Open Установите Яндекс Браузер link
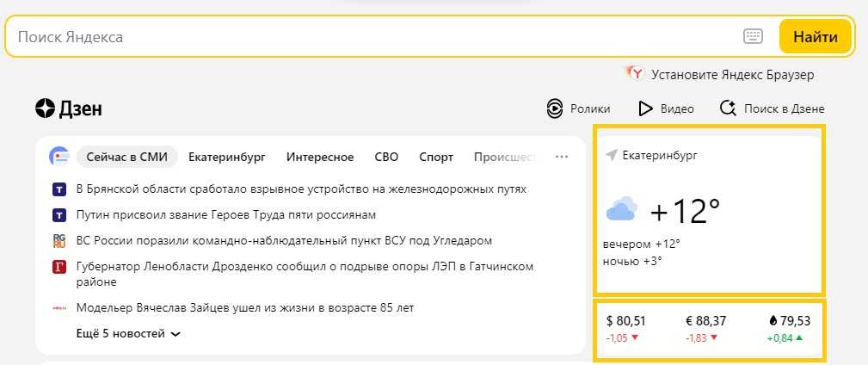 [x=732, y=75]
